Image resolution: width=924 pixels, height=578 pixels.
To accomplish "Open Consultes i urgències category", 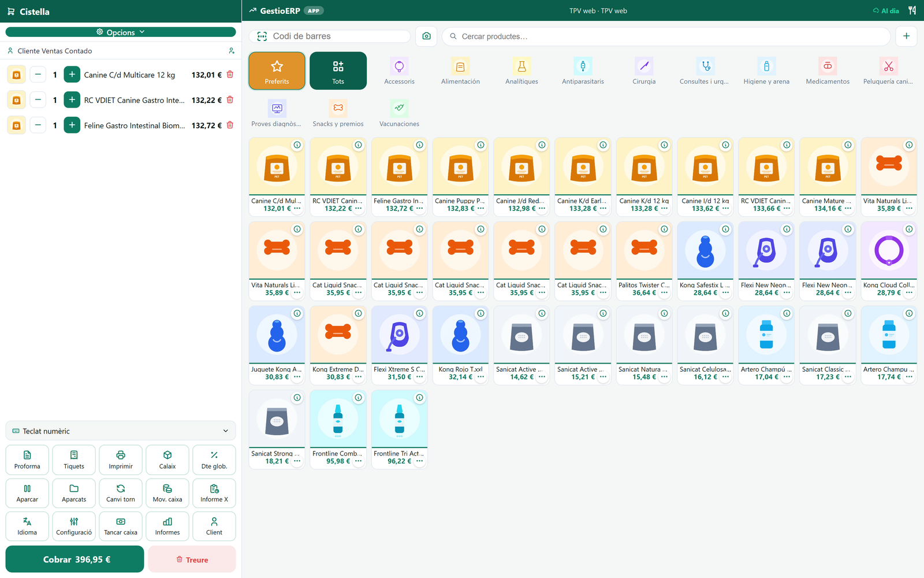I will pos(705,71).
